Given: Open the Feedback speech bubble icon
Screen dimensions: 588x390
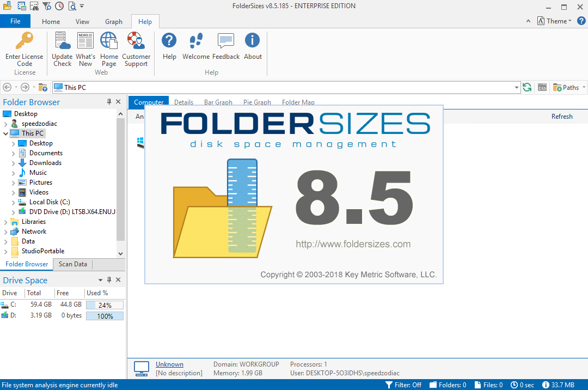Looking at the screenshot, I should [x=226, y=40].
